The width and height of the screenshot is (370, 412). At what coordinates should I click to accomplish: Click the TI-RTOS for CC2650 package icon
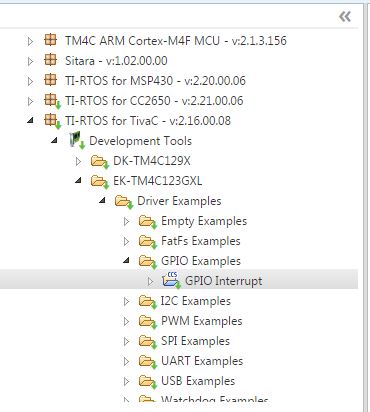pyautogui.click(x=53, y=101)
